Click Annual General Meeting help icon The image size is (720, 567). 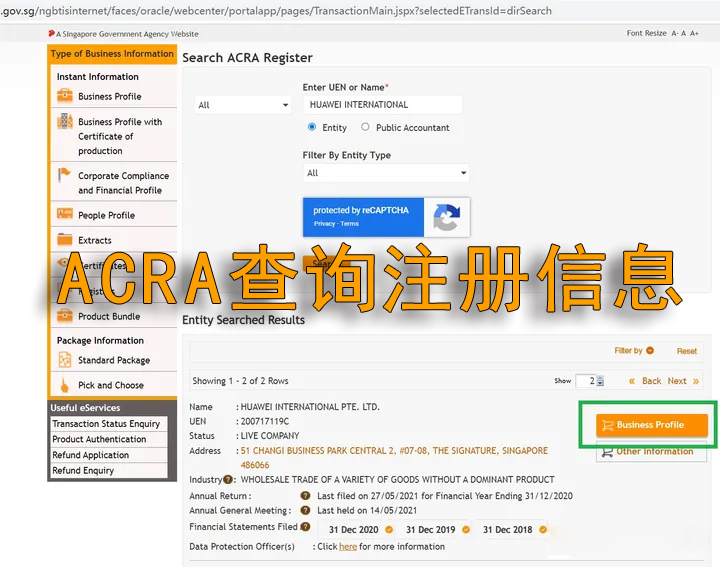point(305,510)
